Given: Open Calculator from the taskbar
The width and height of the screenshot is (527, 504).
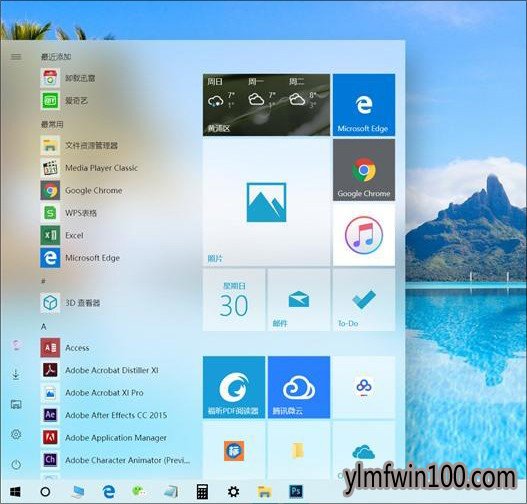Looking at the screenshot, I should point(202,492).
